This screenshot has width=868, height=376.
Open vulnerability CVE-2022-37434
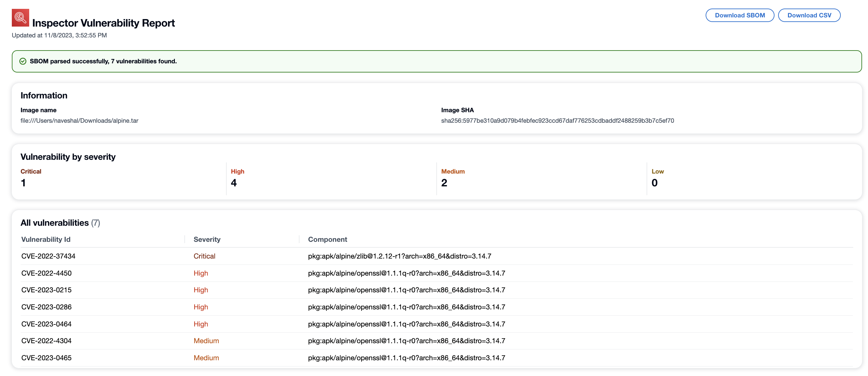tap(49, 256)
